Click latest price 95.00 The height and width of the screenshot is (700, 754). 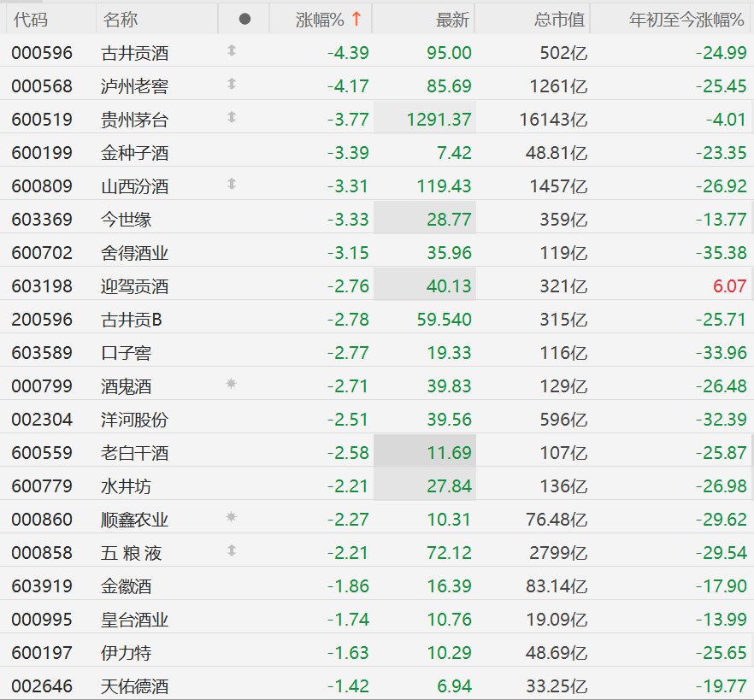point(449,53)
